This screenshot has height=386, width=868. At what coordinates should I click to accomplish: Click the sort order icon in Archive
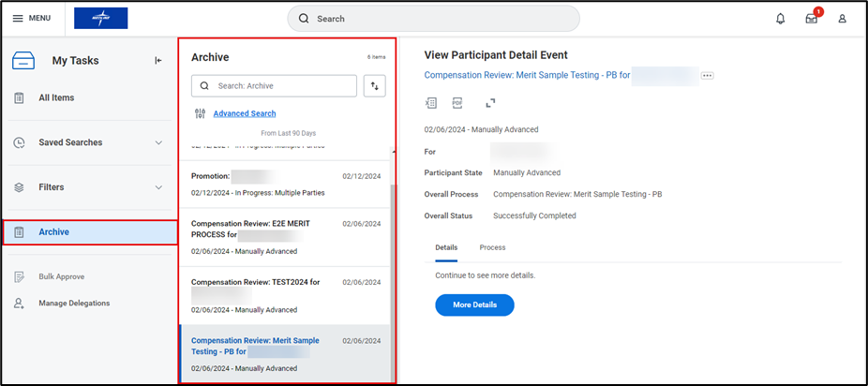(x=375, y=86)
